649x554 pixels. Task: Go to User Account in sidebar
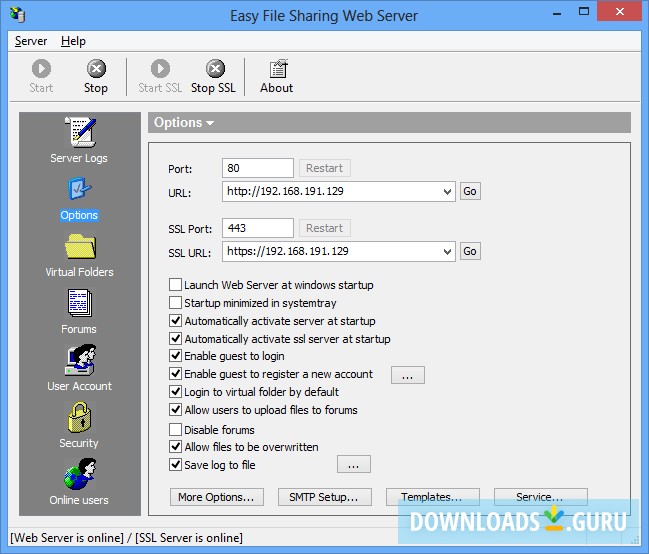tap(79, 360)
